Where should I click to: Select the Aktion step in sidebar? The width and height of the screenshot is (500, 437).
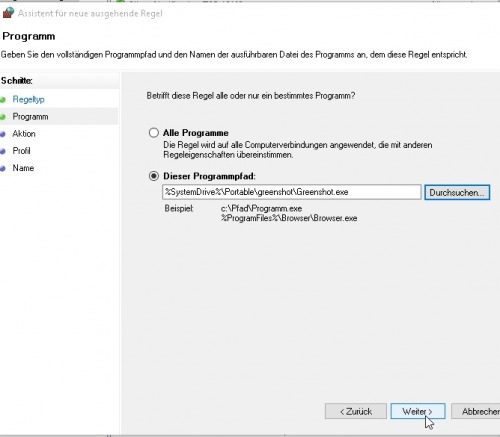coord(24,134)
